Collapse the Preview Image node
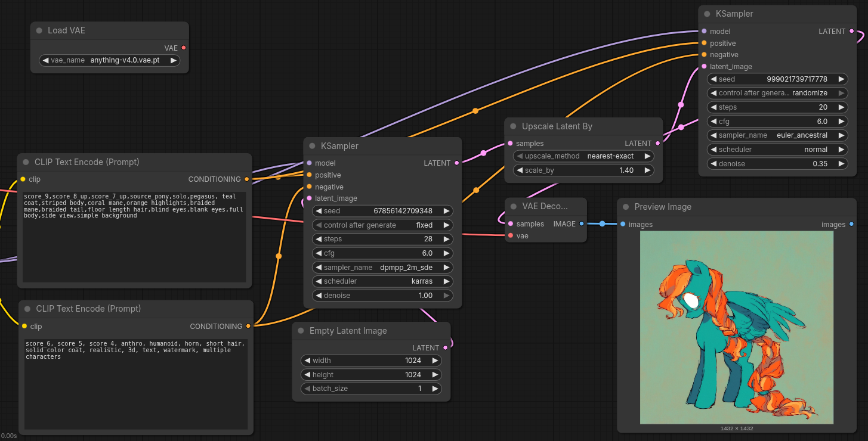This screenshot has width=868, height=441. click(x=626, y=207)
